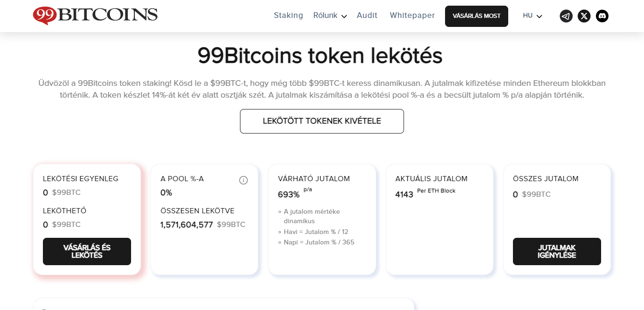644x310 pixels.
Task: Click the 99Bitcoins logo
Action: 95,16
